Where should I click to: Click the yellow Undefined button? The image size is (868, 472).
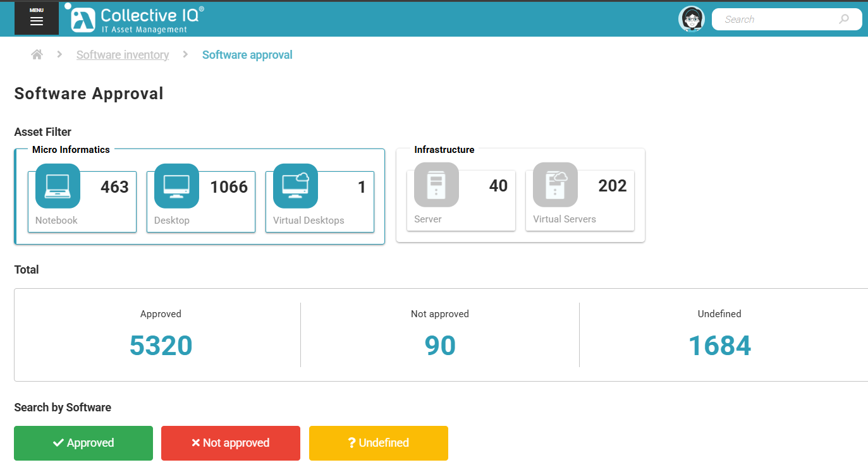[378, 443]
